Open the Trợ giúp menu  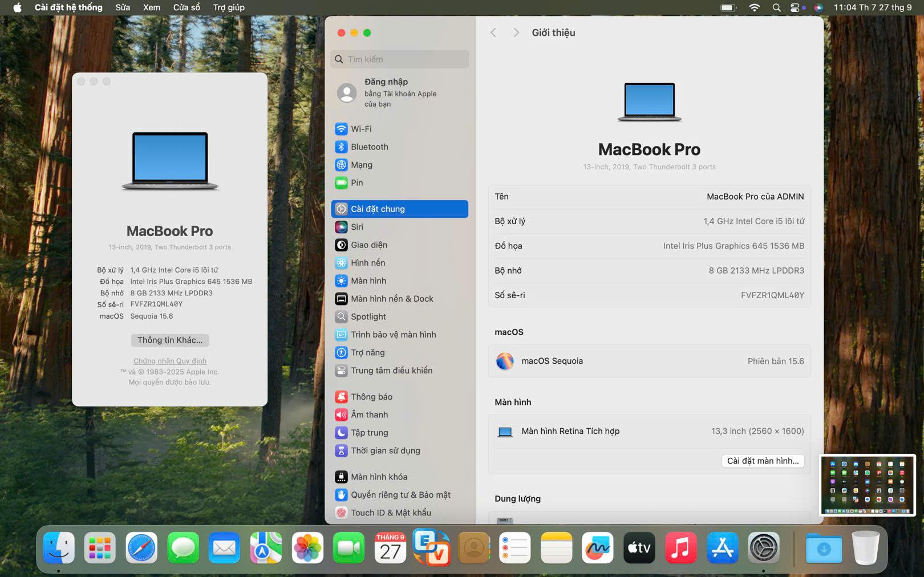coord(229,7)
